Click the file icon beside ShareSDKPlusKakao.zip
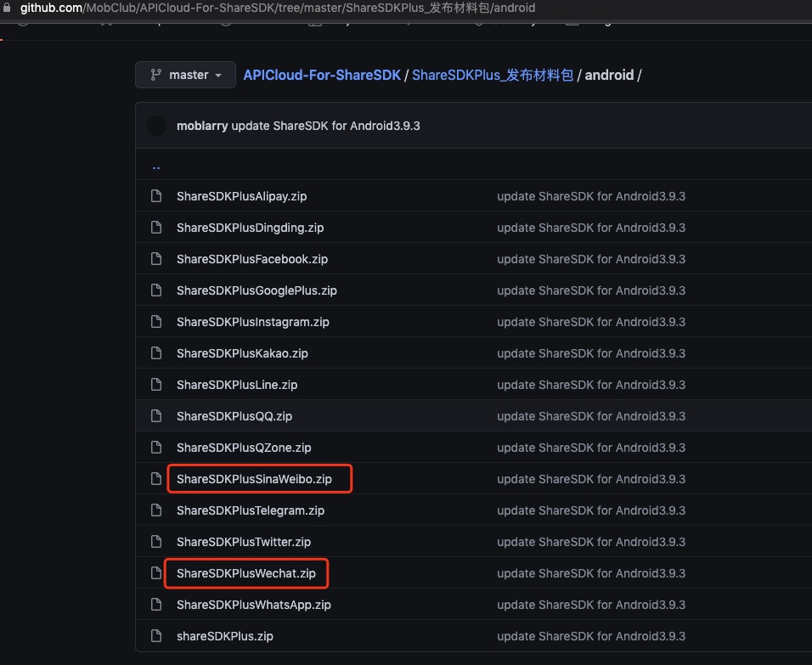The height and width of the screenshot is (665, 812). [156, 353]
